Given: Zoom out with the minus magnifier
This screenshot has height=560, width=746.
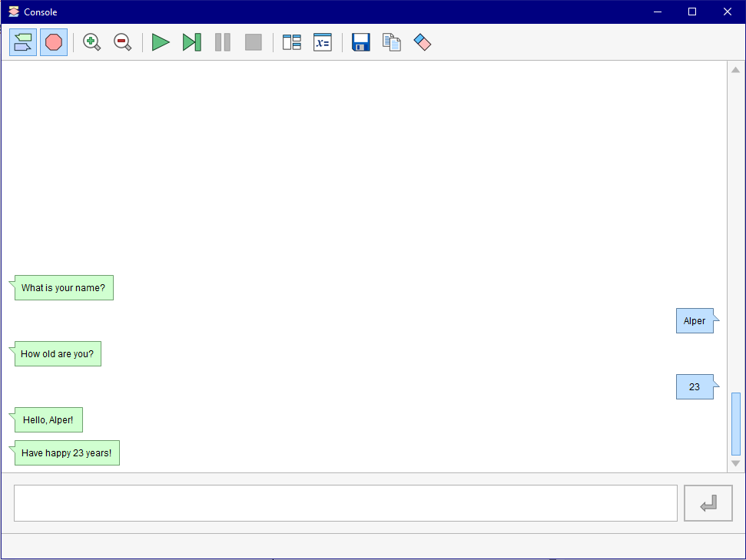Looking at the screenshot, I should pos(122,42).
